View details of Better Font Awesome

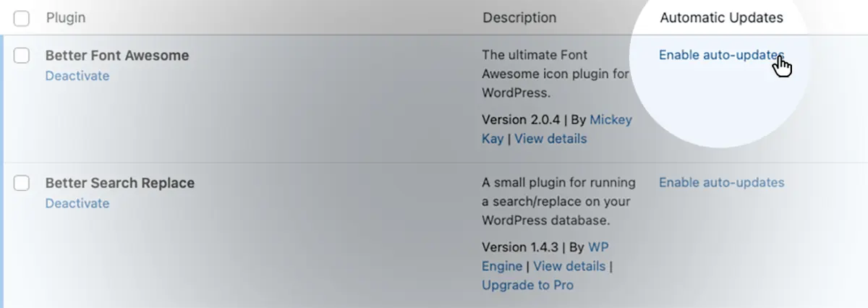point(550,139)
